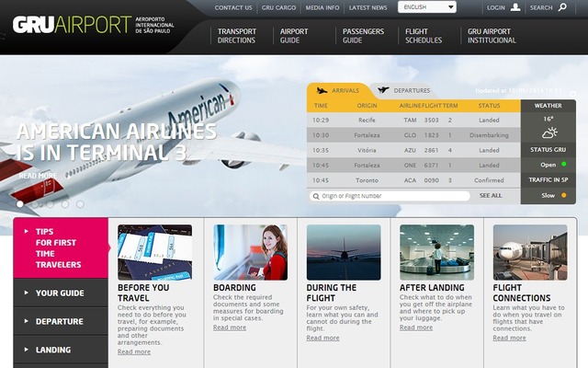Open the Latest News link

point(367,7)
